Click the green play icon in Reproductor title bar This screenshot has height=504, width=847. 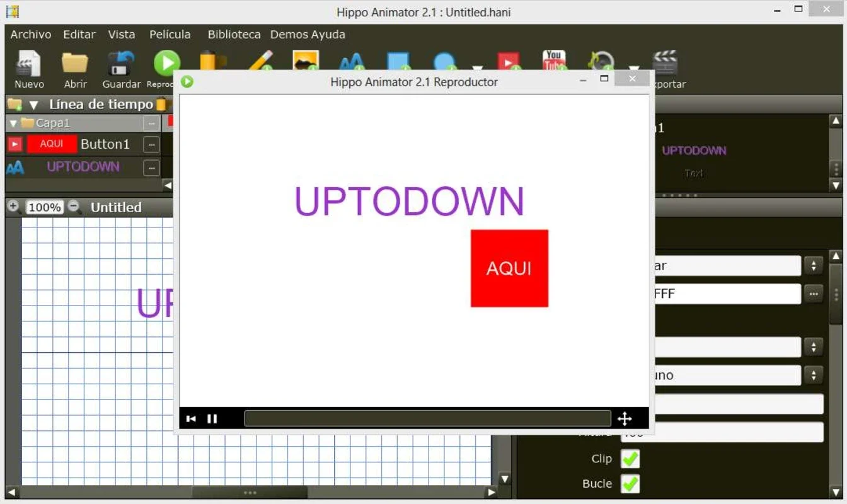[187, 81]
